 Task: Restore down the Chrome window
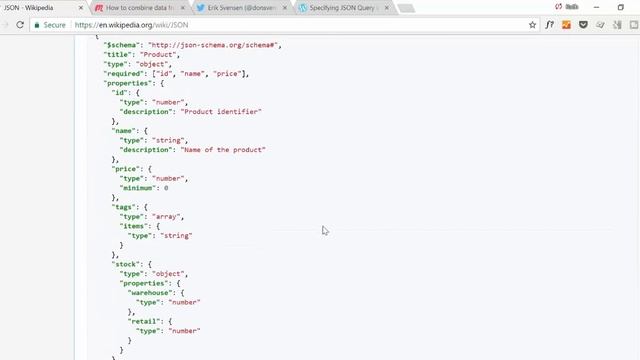(620, 7)
